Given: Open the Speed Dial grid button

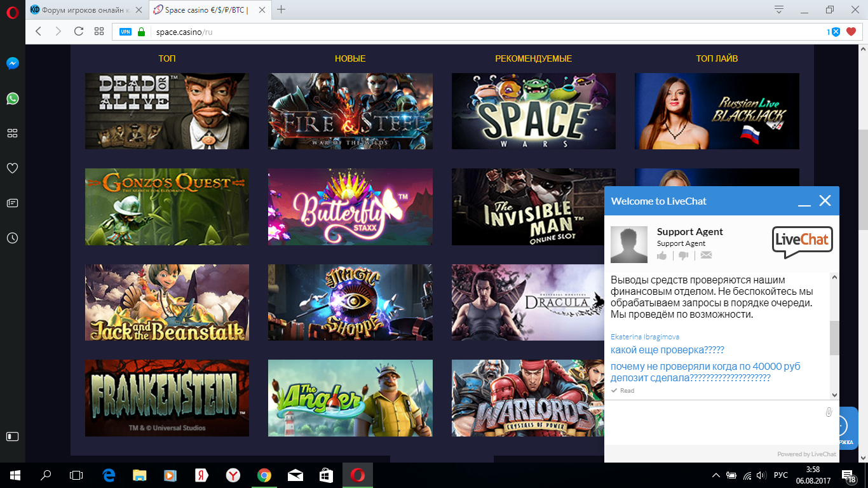Looking at the screenshot, I should pos(98,31).
